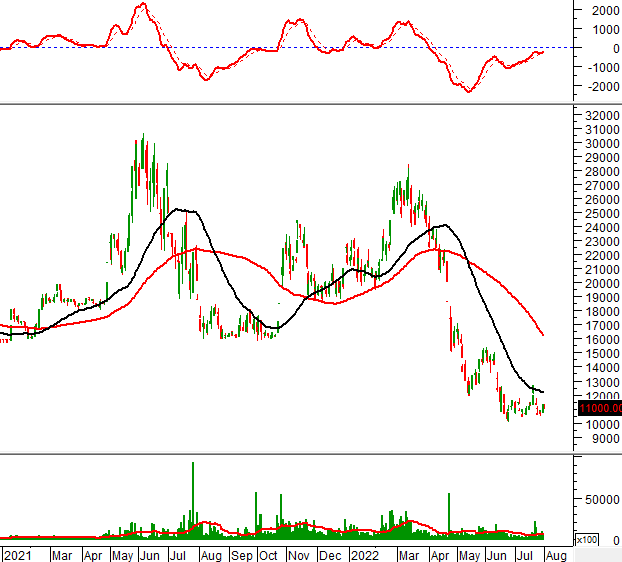Screen dimensions: 622x562
Task: Click the 32000 price axis label
Action: [x=601, y=115]
